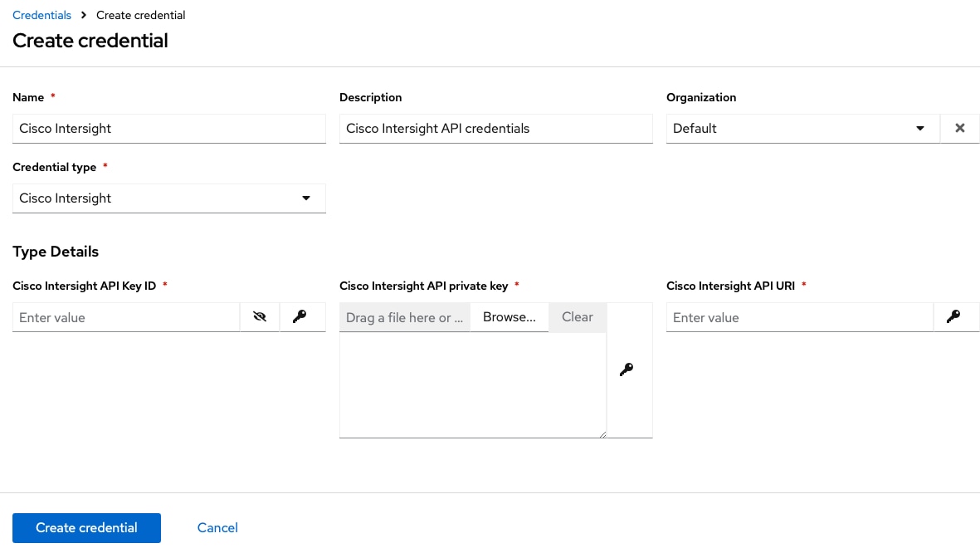
Task: Click the Cisco Intersight API URI label
Action: 730,286
